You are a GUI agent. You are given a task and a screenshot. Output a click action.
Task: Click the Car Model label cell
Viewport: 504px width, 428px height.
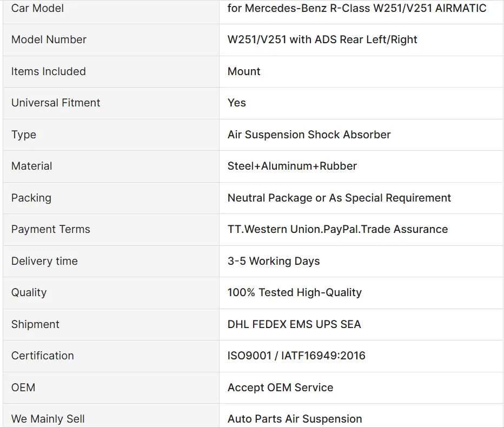(37, 8)
